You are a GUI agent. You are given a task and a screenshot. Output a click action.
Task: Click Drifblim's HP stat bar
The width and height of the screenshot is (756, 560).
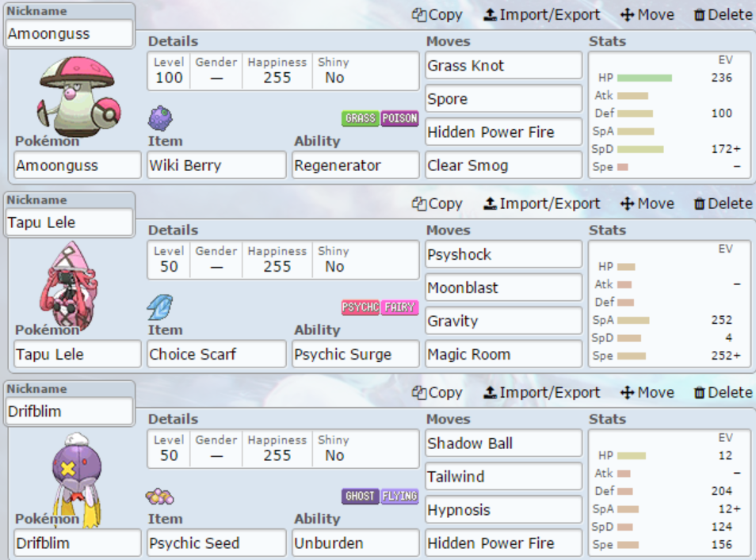click(x=631, y=456)
